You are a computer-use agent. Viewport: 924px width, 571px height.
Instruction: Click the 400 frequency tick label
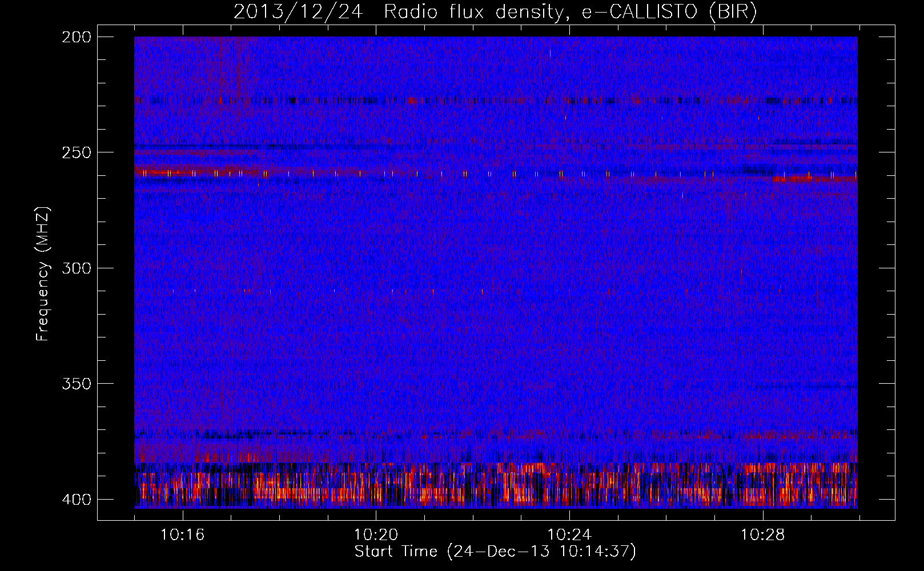tap(76, 499)
